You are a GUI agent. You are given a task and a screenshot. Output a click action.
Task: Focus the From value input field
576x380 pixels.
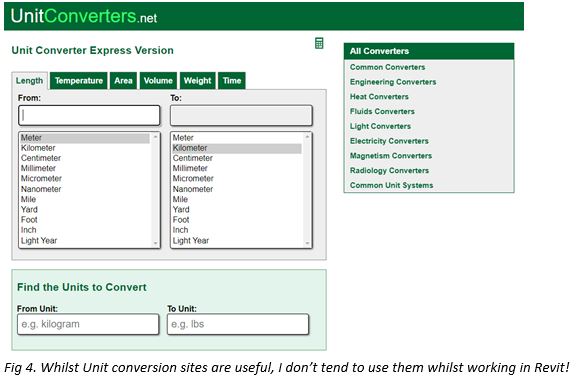(89, 115)
